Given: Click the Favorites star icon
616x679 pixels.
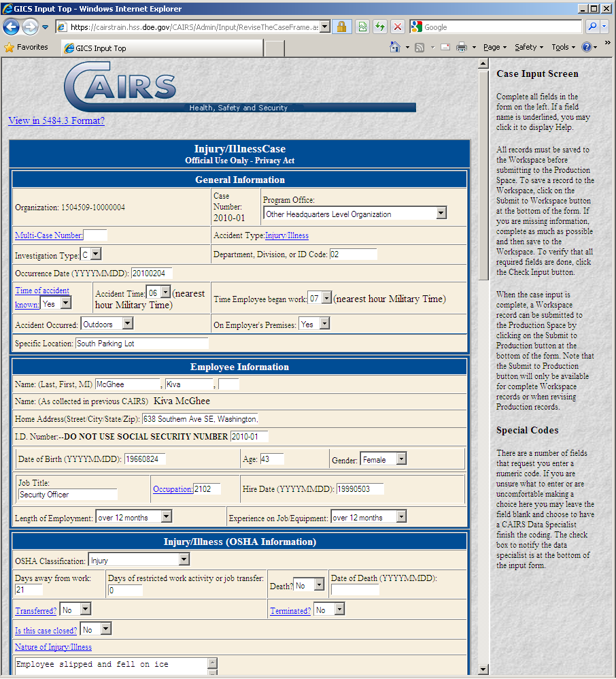Looking at the screenshot, I should (9, 47).
